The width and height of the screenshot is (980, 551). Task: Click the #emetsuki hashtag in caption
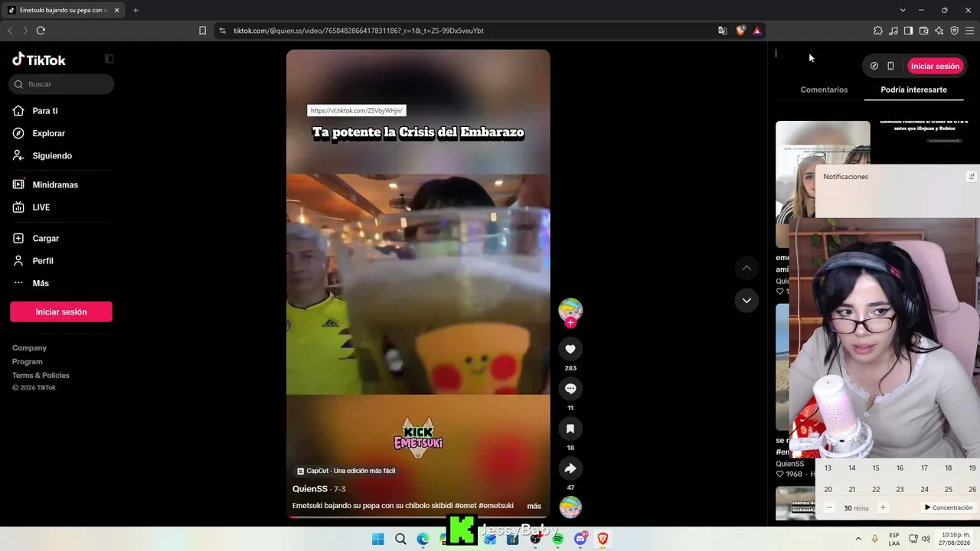pyautogui.click(x=496, y=506)
